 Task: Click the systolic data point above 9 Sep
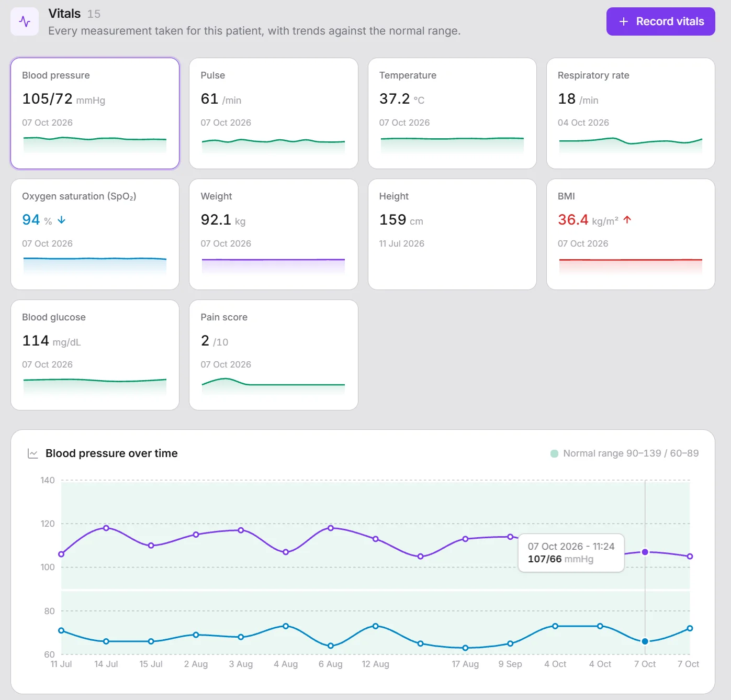click(510, 537)
